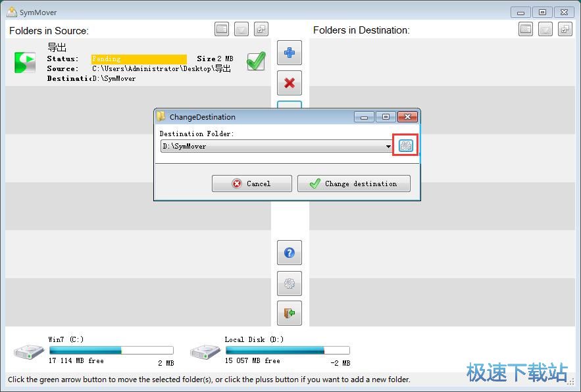This screenshot has width=581, height=392.
Task: Click the status bar hint about the green arrow button
Action: tap(209, 380)
